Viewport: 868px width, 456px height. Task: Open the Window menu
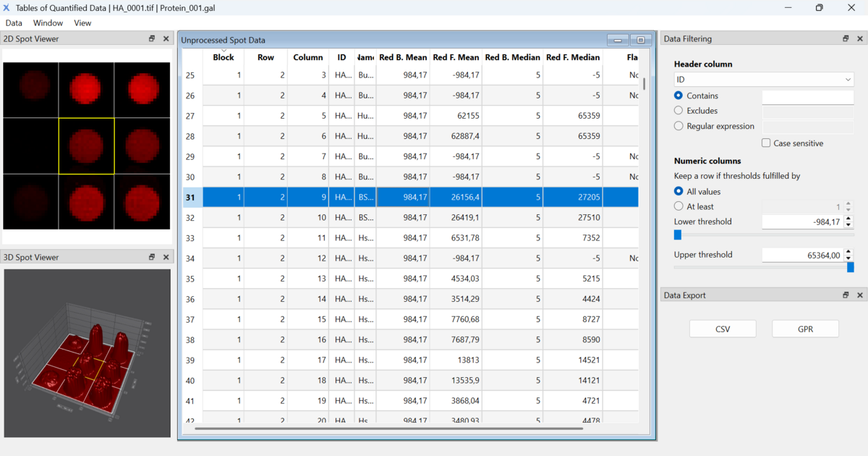pyautogui.click(x=48, y=23)
